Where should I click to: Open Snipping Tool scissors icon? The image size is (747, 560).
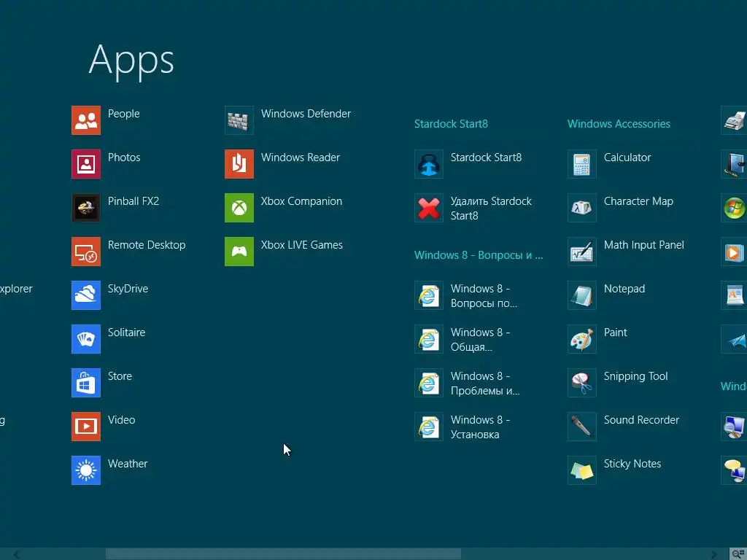[x=581, y=383]
